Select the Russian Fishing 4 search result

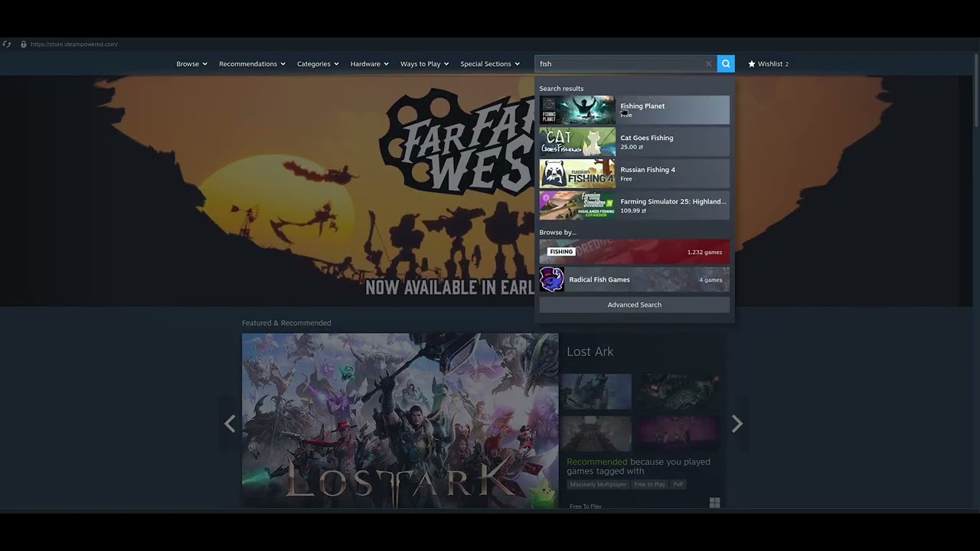tap(635, 174)
